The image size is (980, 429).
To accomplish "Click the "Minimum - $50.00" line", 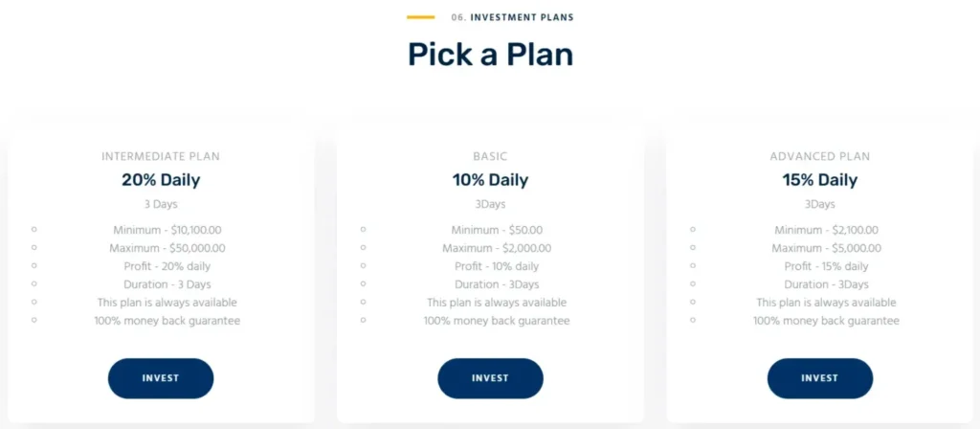I will click(x=497, y=230).
